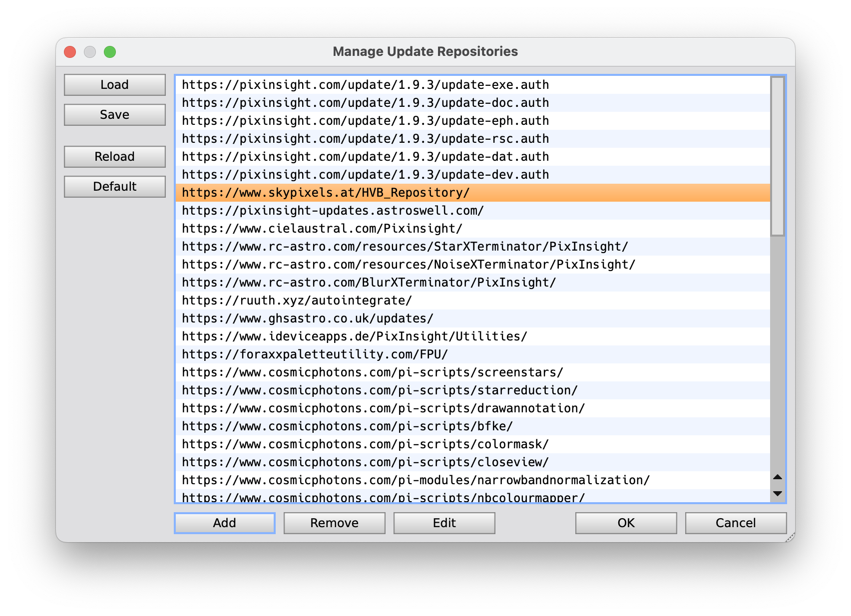
Task: Select the cielaustral.com Pixinsight row
Action: [472, 229]
